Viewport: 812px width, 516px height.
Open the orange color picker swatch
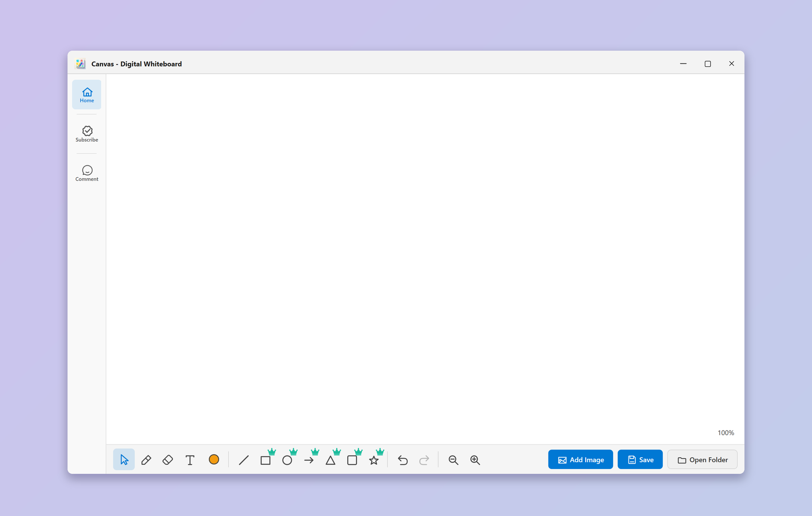(x=214, y=459)
